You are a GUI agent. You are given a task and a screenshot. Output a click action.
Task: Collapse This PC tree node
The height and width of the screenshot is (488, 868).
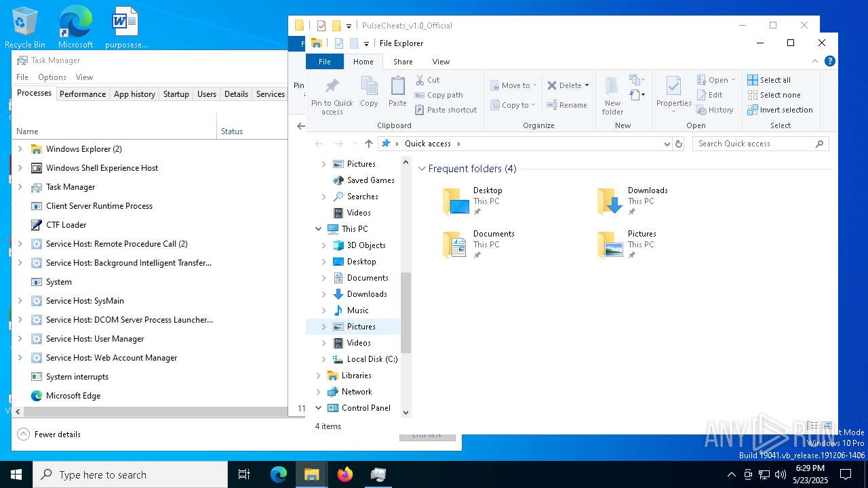[x=319, y=229]
